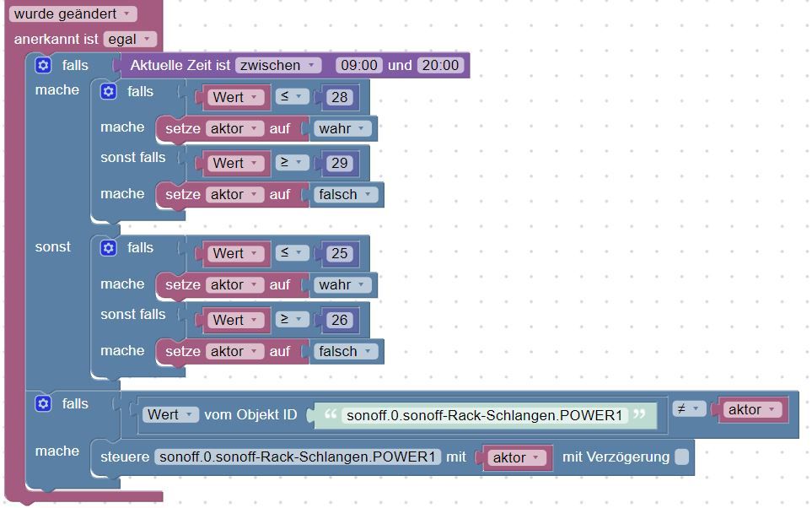812x508 pixels.
Task: Open the 'wurde geändert' dropdown
Action: pos(73,14)
